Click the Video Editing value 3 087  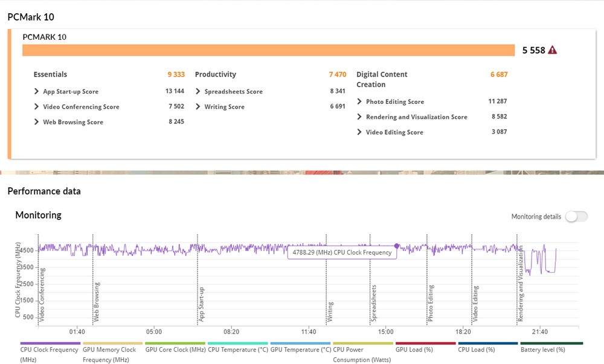[499, 132]
